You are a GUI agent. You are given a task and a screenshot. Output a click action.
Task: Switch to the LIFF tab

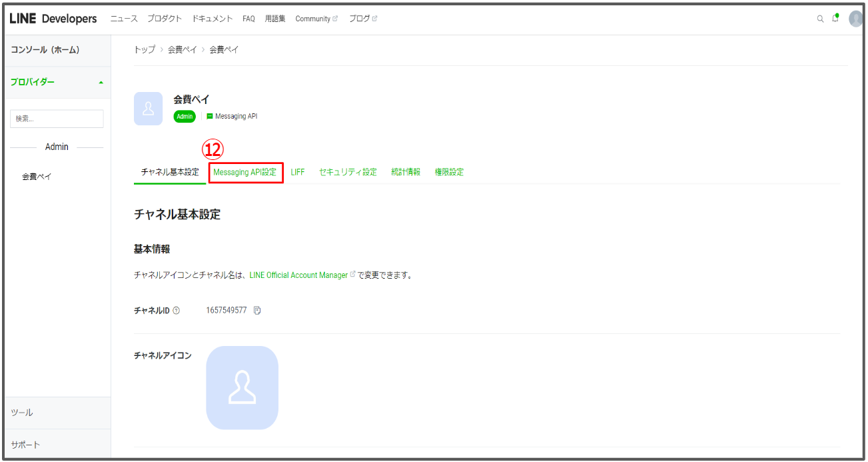(298, 172)
